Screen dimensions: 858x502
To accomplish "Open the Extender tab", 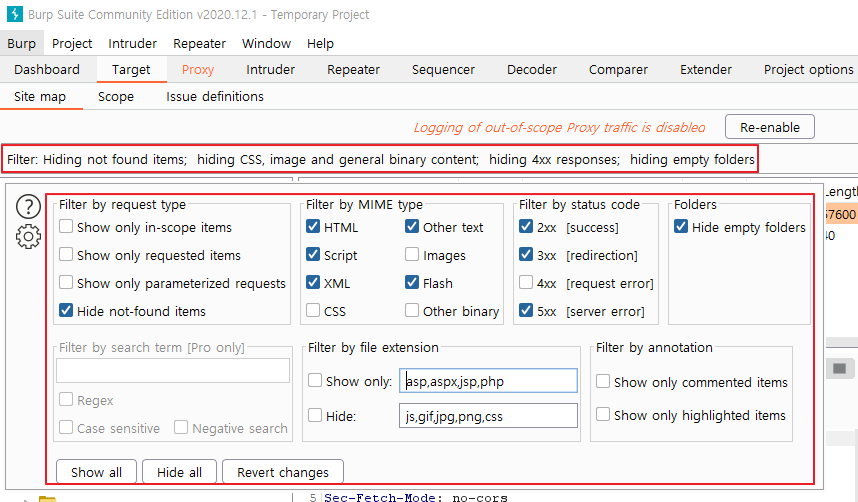I will click(706, 70).
